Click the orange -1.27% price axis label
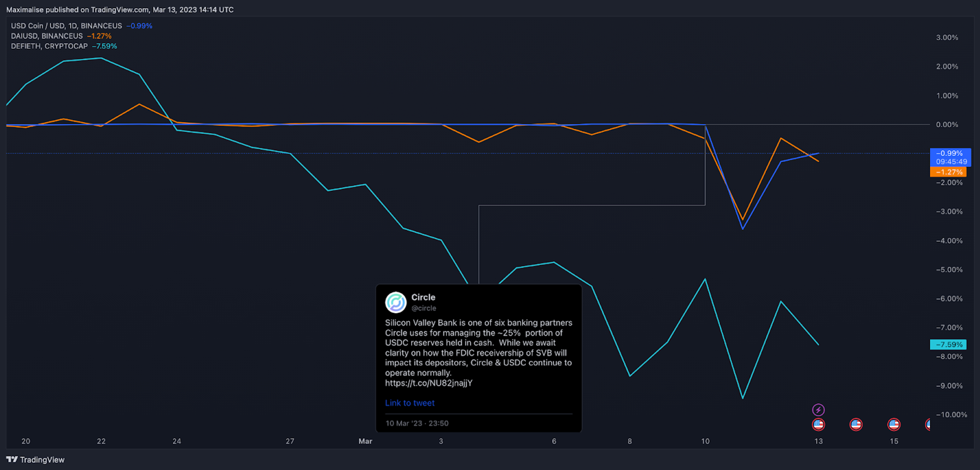 pos(949,172)
